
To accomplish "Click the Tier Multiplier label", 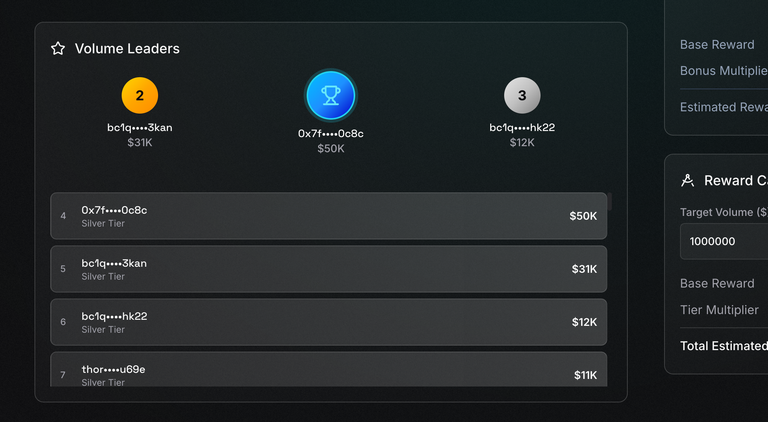I will tap(719, 310).
